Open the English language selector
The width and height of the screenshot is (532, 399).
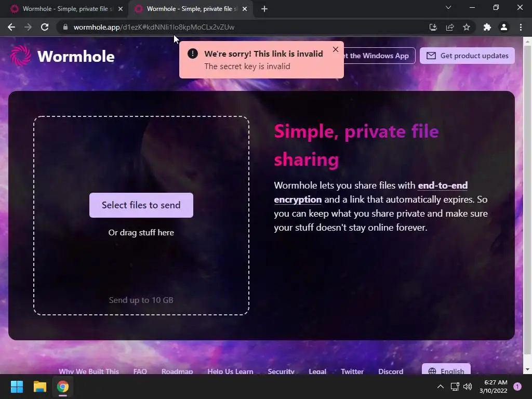point(446,369)
